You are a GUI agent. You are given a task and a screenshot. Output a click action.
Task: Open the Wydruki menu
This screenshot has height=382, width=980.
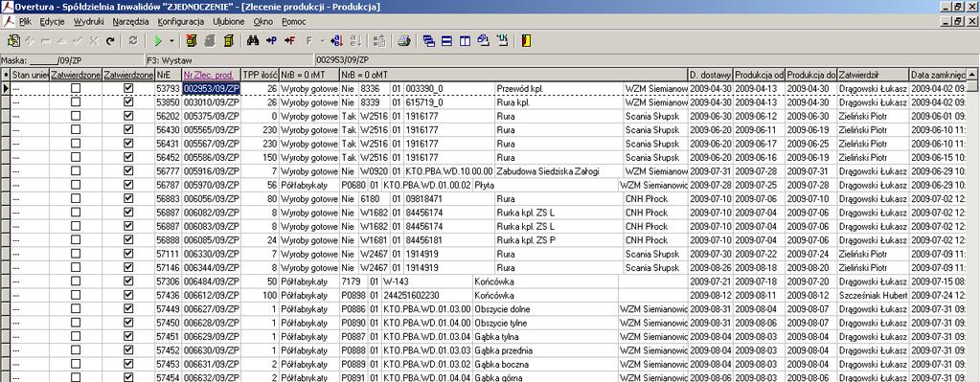coord(89,21)
